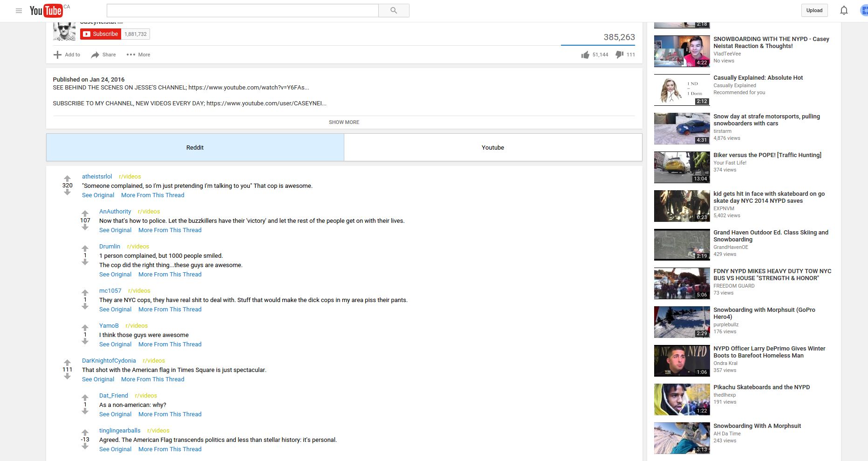Viewport: 868px width, 461px height.
Task: Open YamoB's Reddit profile
Action: (109, 326)
